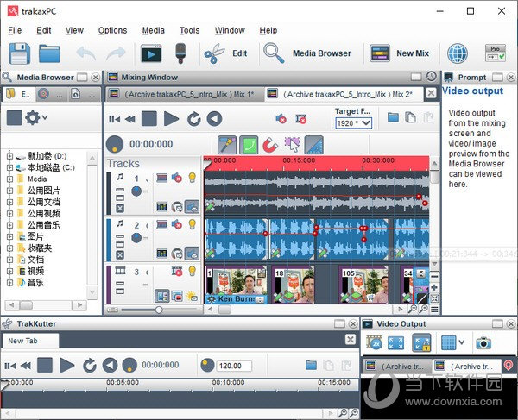Toggle the track 3 lightbulb
Image resolution: width=518 pixels, height=420 pixels.
click(x=193, y=271)
